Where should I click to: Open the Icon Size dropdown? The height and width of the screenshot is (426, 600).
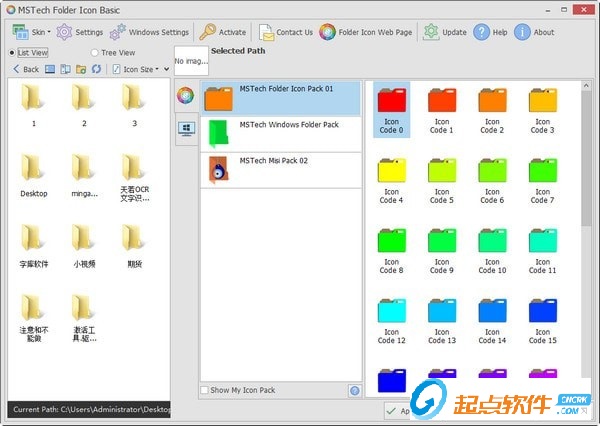point(136,69)
